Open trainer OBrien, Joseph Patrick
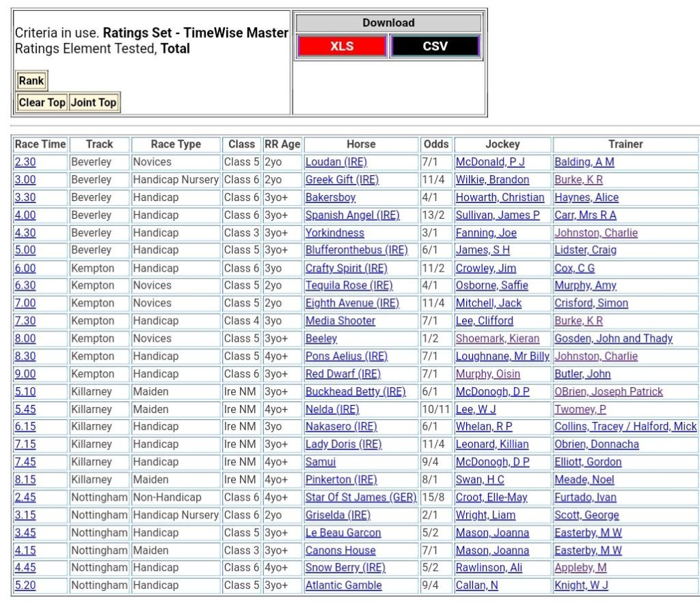The width and height of the screenshot is (700, 606). [608, 392]
